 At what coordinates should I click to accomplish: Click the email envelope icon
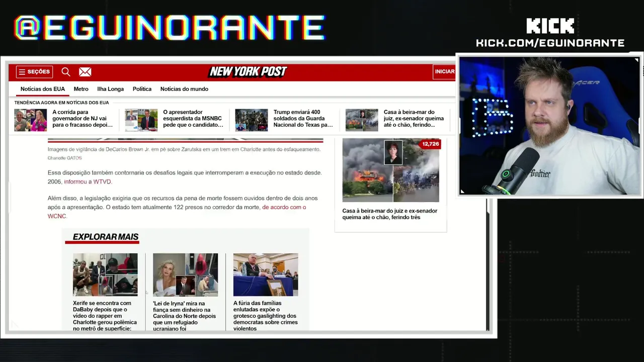click(85, 72)
